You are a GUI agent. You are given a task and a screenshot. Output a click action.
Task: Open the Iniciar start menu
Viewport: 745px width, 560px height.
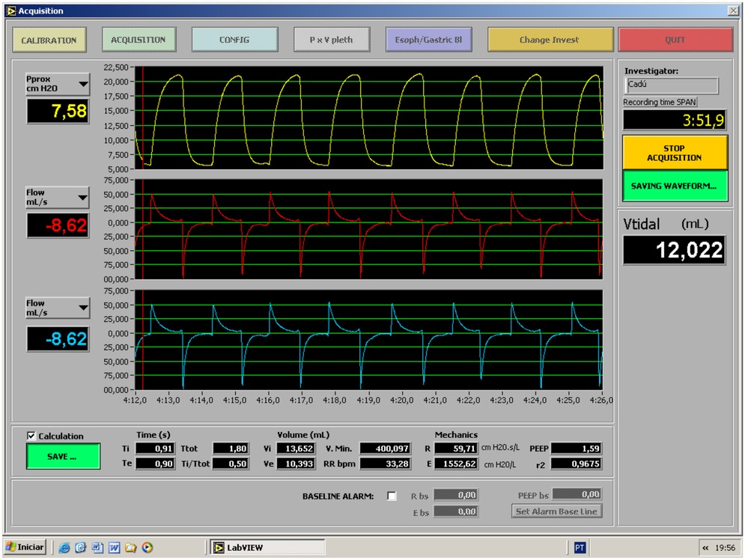click(25, 547)
